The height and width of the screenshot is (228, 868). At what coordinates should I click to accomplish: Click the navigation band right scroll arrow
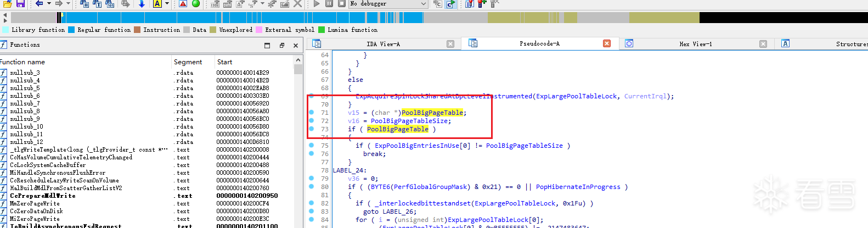[x=5, y=20]
